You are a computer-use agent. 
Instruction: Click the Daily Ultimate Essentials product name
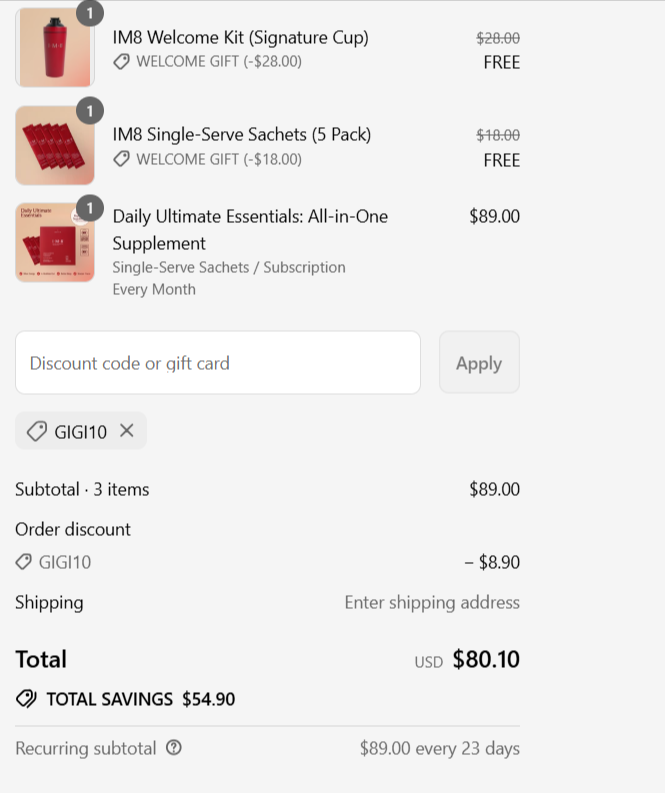tap(250, 230)
